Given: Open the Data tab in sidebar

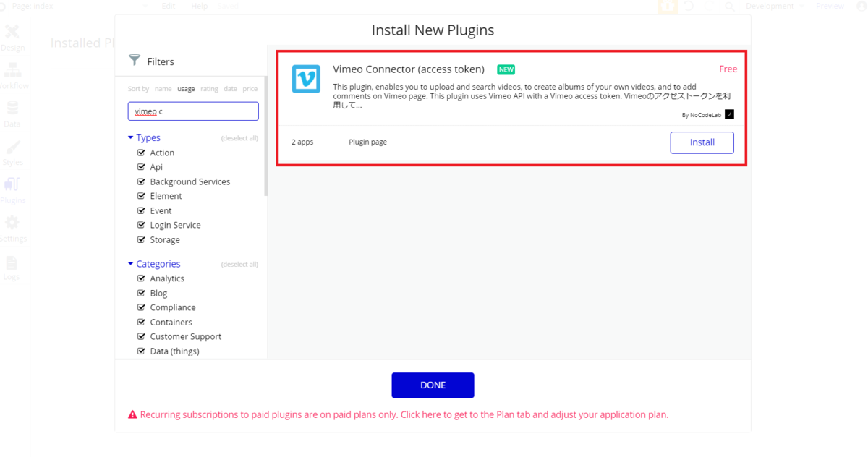Looking at the screenshot, I should (12, 115).
